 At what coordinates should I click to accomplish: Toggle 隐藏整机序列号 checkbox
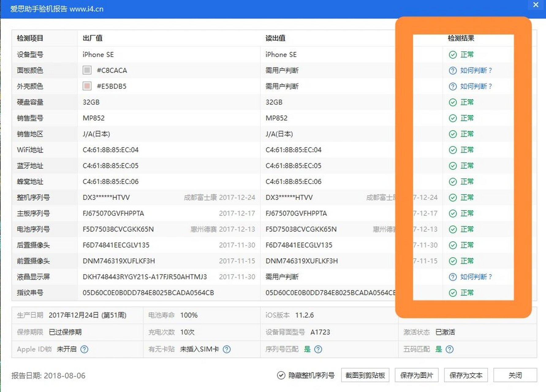click(x=281, y=375)
